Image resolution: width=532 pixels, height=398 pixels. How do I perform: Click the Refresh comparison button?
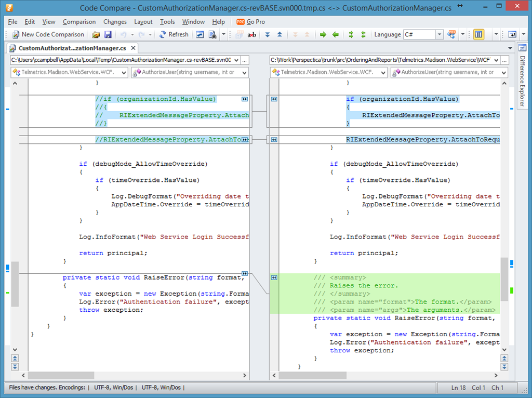pyautogui.click(x=174, y=35)
